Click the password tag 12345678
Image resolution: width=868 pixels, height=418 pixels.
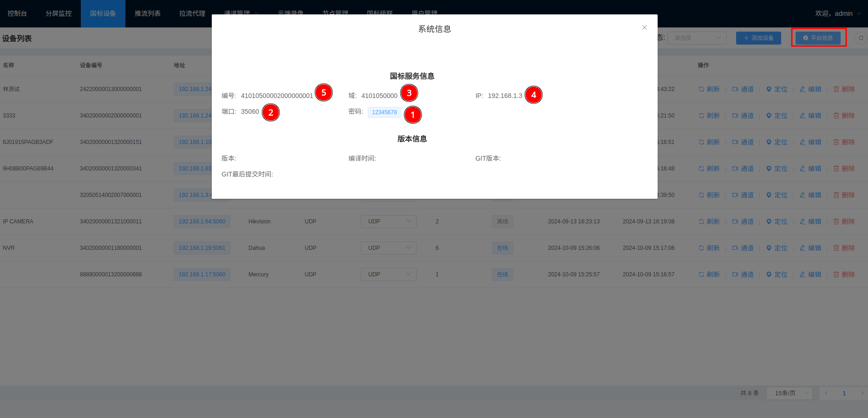[384, 112]
